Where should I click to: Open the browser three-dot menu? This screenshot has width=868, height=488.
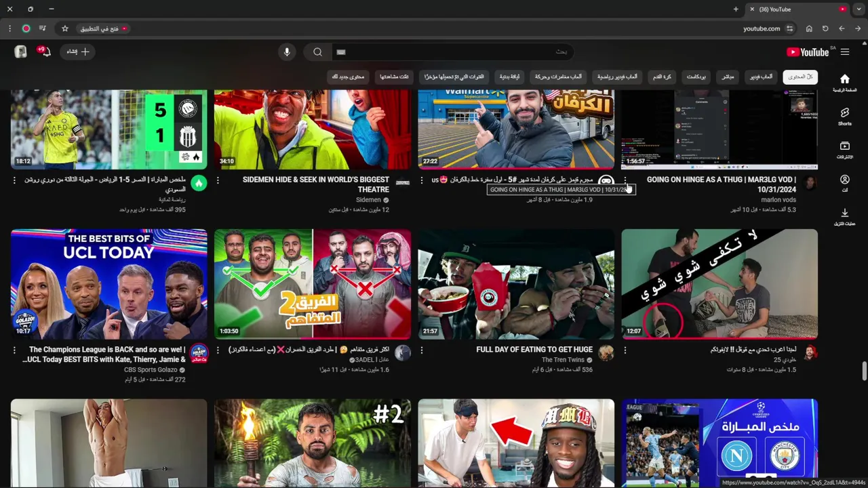[9, 28]
